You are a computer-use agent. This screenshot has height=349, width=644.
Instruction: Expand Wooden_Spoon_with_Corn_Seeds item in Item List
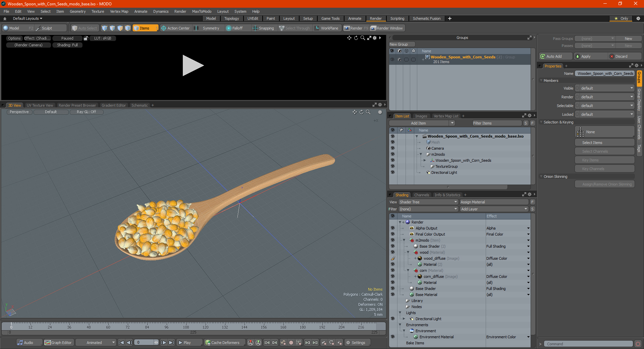(x=425, y=160)
